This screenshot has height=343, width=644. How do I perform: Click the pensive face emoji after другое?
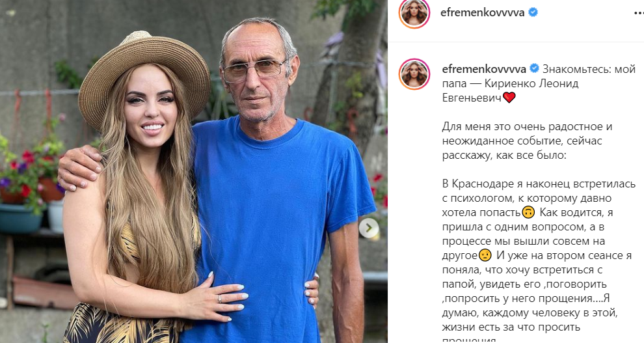[485, 256]
